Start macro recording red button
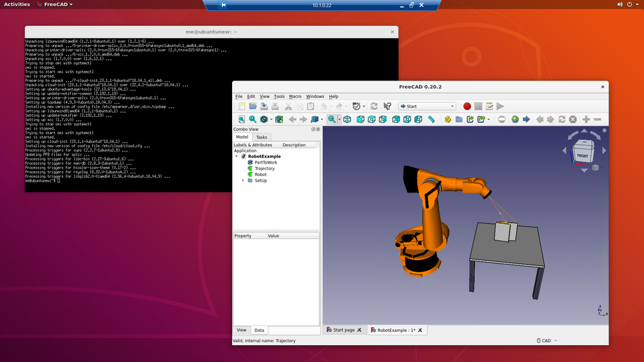 point(467,106)
